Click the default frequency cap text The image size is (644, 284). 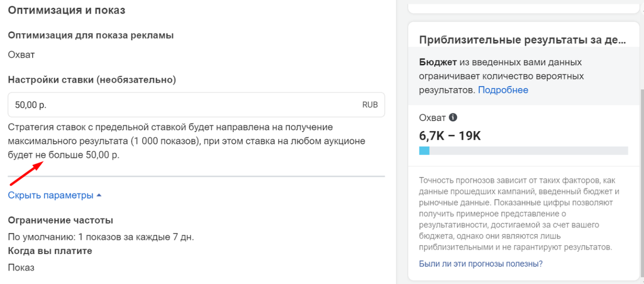101,237
